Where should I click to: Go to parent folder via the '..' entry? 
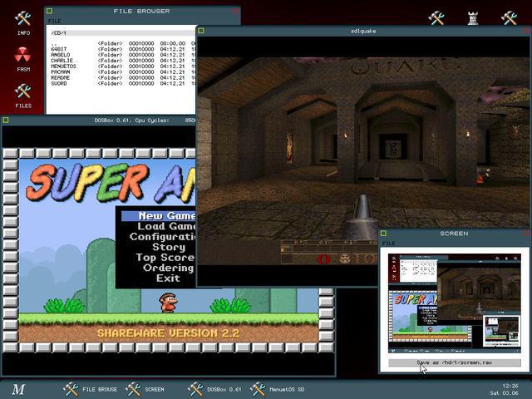tap(54, 43)
